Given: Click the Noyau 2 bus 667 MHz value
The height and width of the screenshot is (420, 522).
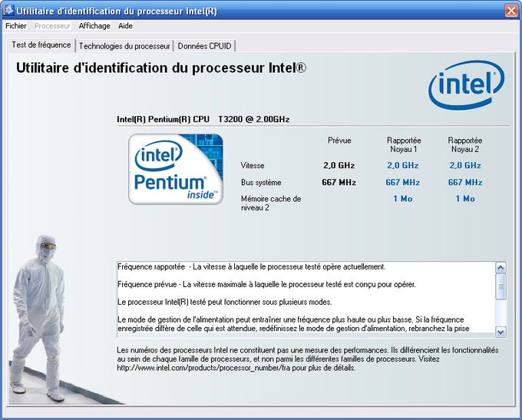Looking at the screenshot, I should tap(465, 183).
